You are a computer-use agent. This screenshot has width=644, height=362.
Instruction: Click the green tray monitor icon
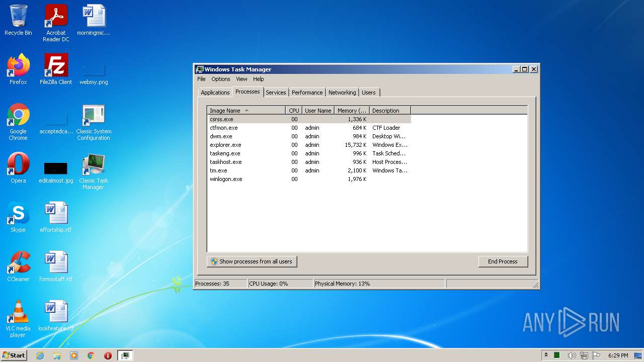[557, 355]
